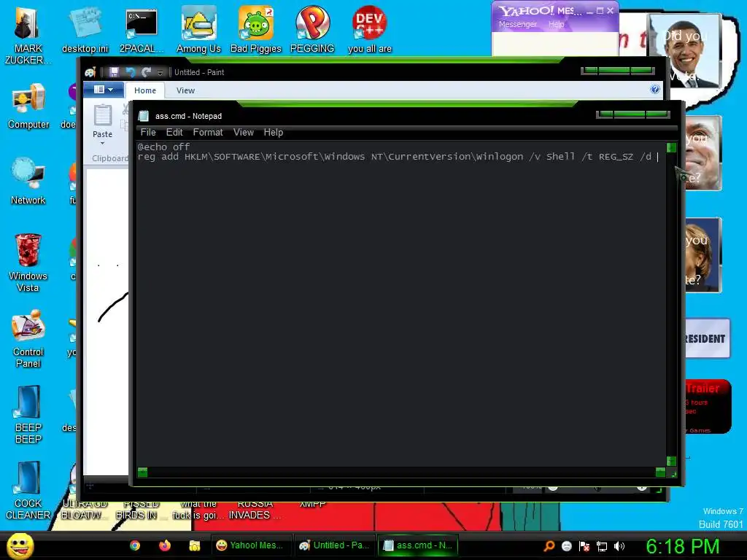Viewport: 747px width, 560px height.
Task: Click the top Obama gadget thumbnail on the desktop
Action: click(x=685, y=51)
